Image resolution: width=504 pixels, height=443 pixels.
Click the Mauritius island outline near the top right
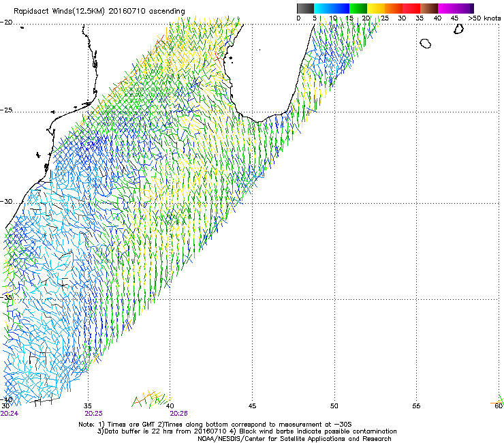[x=458, y=29]
